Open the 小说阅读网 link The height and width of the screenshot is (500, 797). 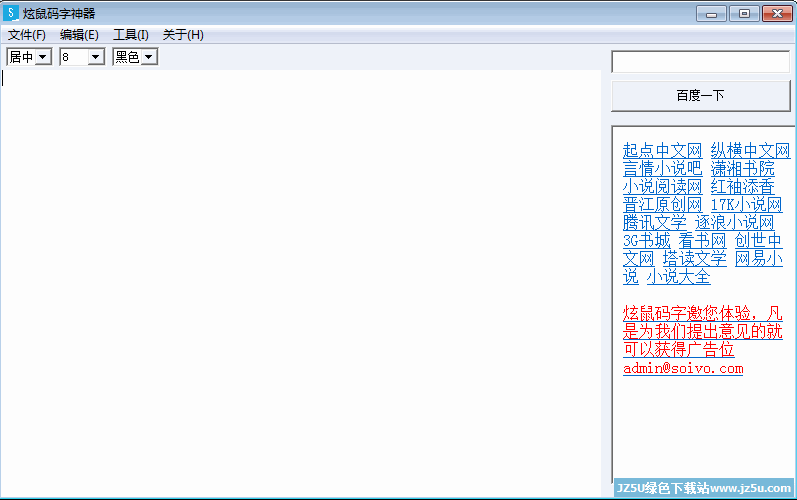coord(662,186)
